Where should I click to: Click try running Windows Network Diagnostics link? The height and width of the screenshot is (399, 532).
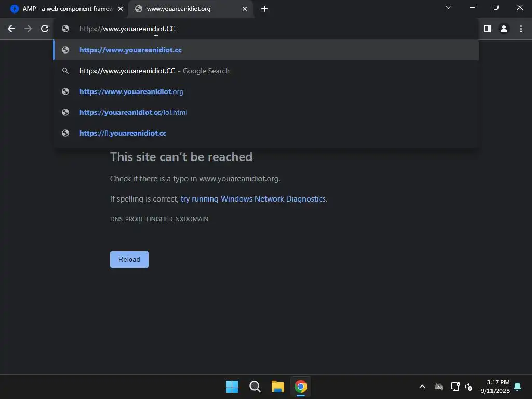pyautogui.click(x=253, y=199)
